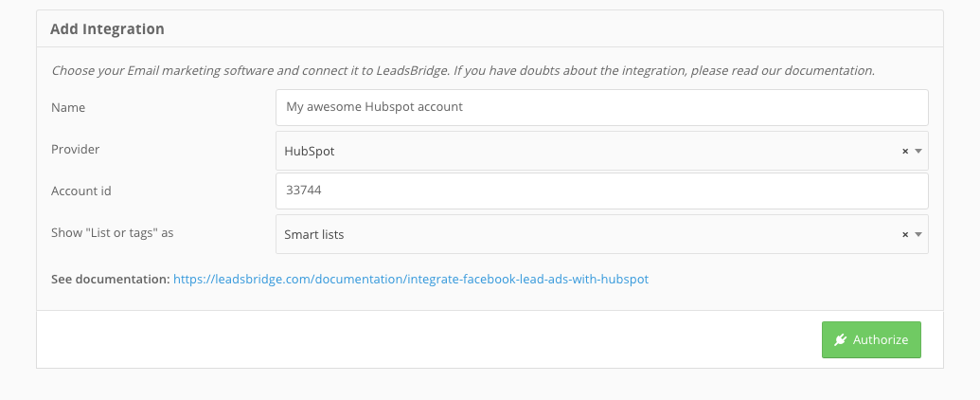Click the Name field label

(x=68, y=108)
